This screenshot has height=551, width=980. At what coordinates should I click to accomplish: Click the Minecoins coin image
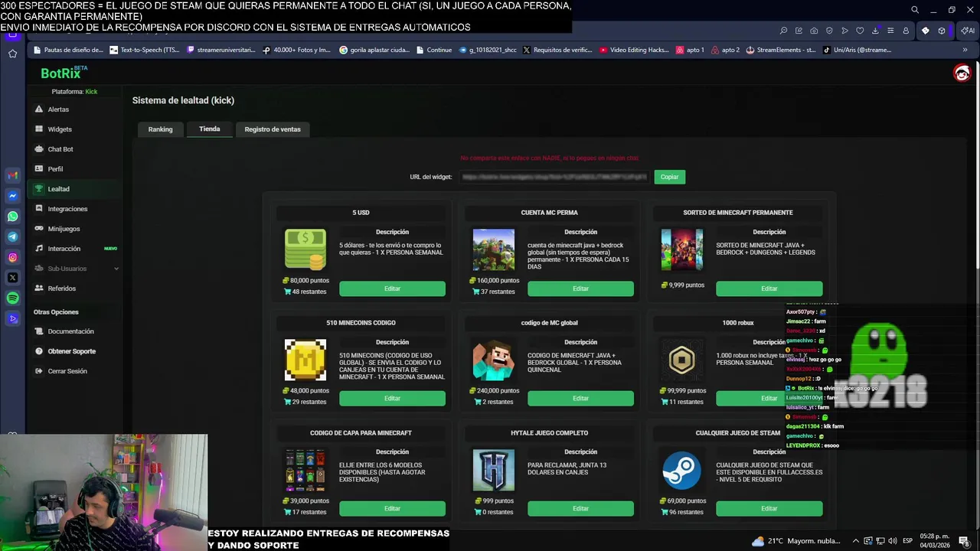click(305, 360)
